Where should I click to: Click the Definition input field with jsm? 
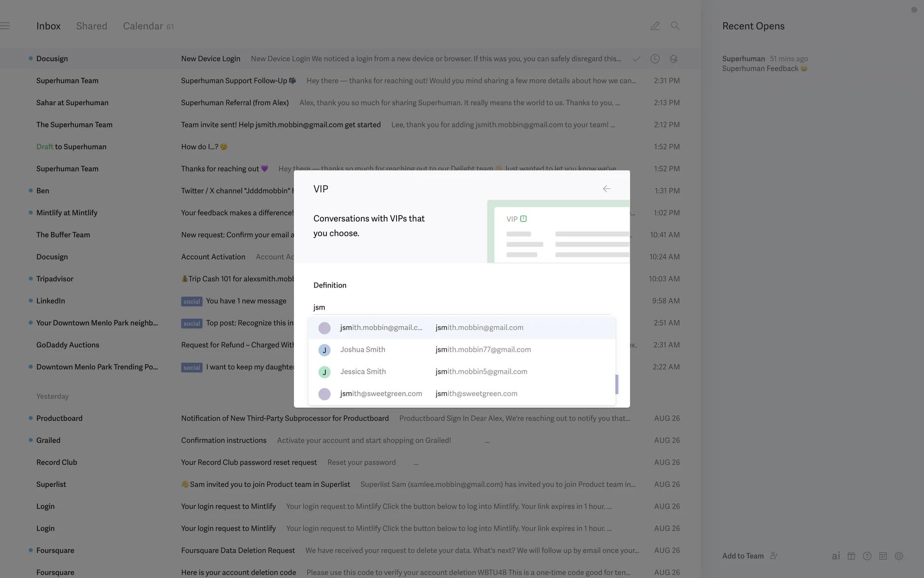[461, 307]
